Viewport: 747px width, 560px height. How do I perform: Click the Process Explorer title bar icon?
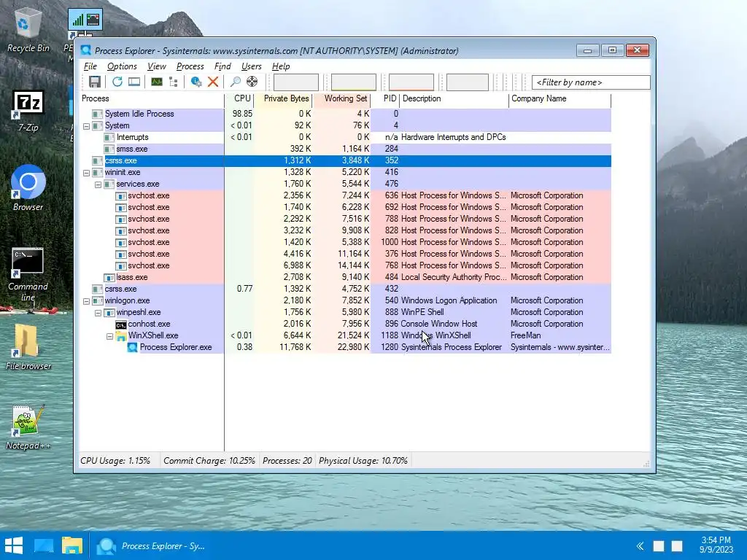pyautogui.click(x=86, y=50)
